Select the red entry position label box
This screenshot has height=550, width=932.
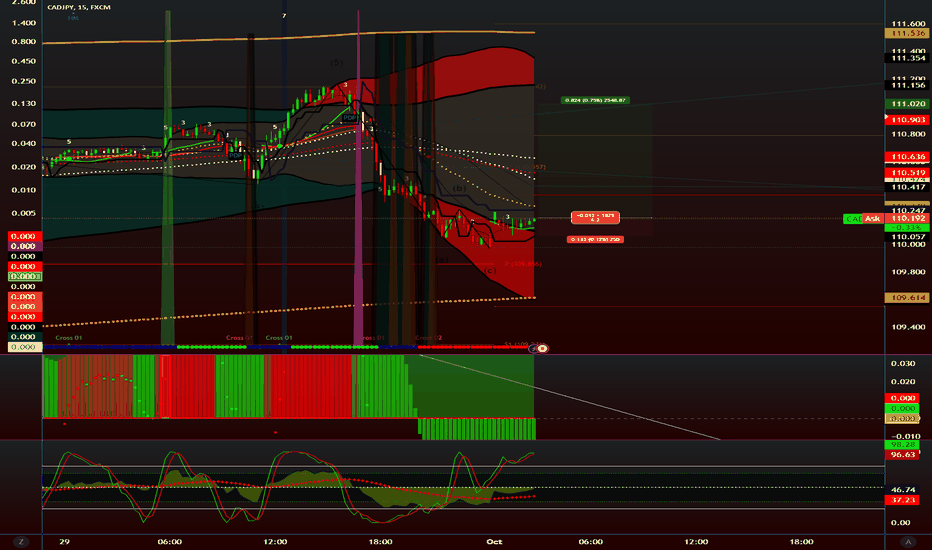[x=595, y=218]
